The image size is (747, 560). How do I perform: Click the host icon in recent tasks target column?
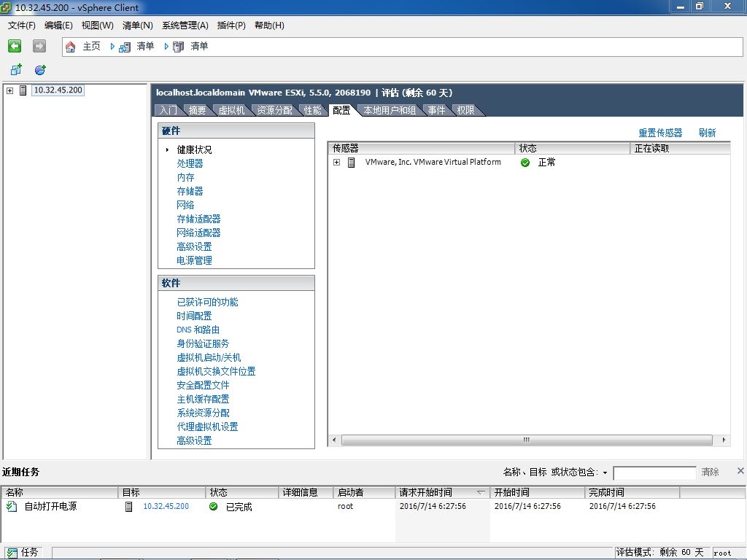[128, 506]
